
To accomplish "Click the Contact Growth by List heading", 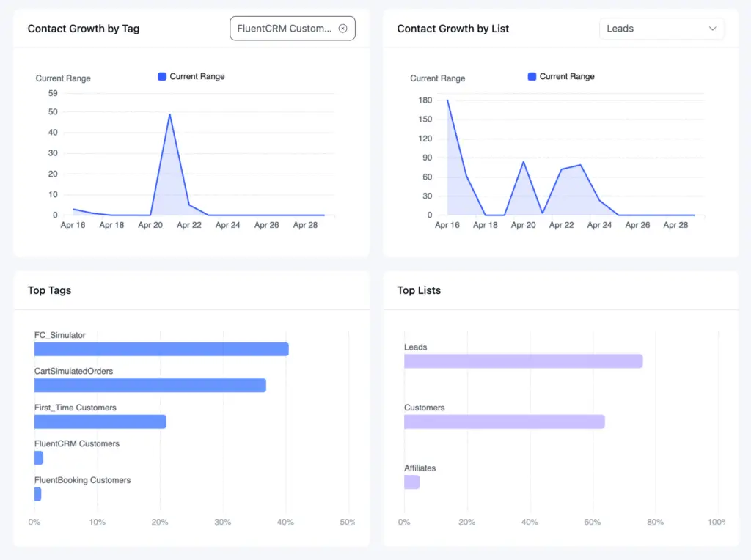I will (453, 29).
